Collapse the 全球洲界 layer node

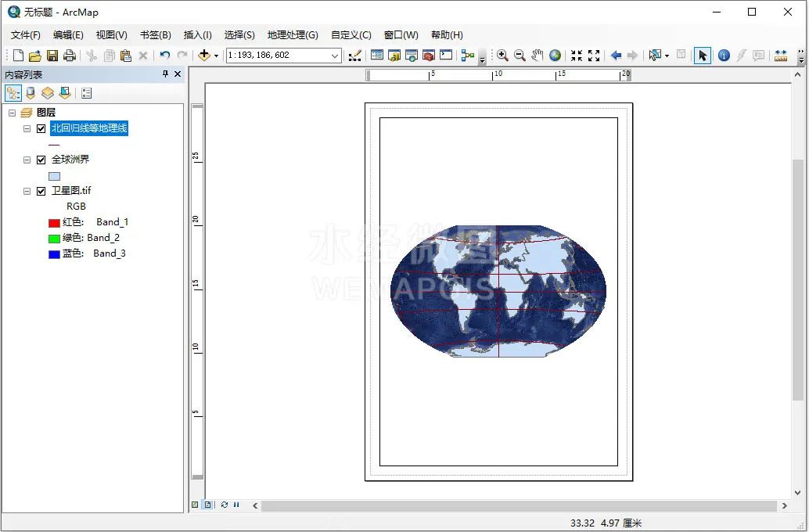coord(26,159)
